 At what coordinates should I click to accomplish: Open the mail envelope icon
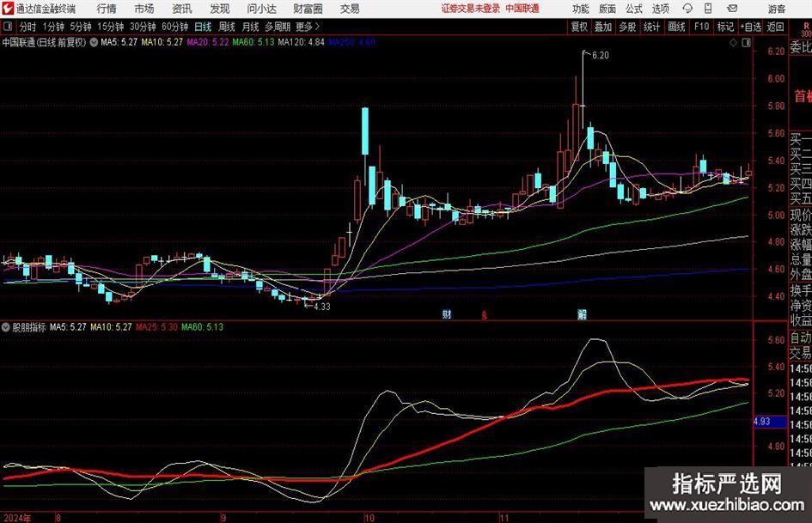tap(732, 9)
